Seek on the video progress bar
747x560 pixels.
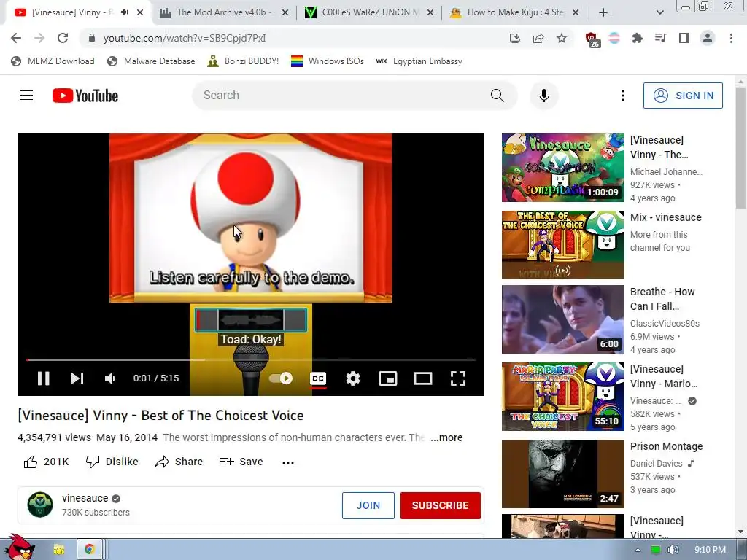coord(251,360)
